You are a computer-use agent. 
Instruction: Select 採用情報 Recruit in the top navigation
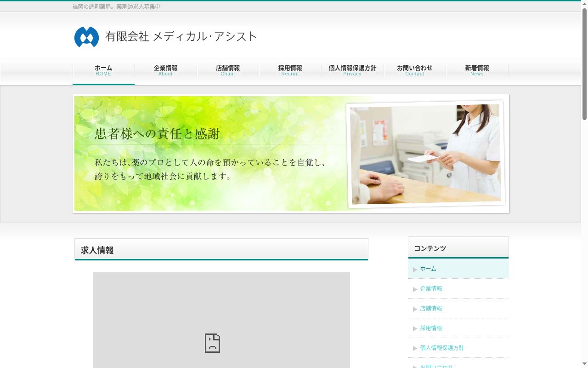290,71
